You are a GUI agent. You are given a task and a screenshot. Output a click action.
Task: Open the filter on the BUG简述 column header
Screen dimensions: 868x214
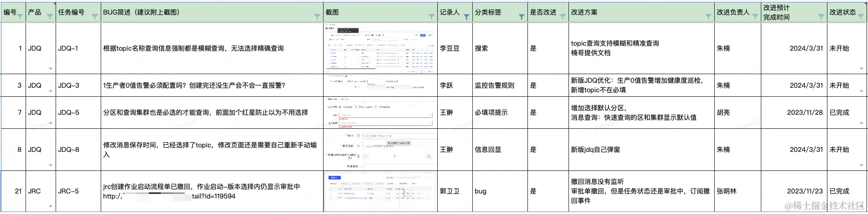coord(317,17)
